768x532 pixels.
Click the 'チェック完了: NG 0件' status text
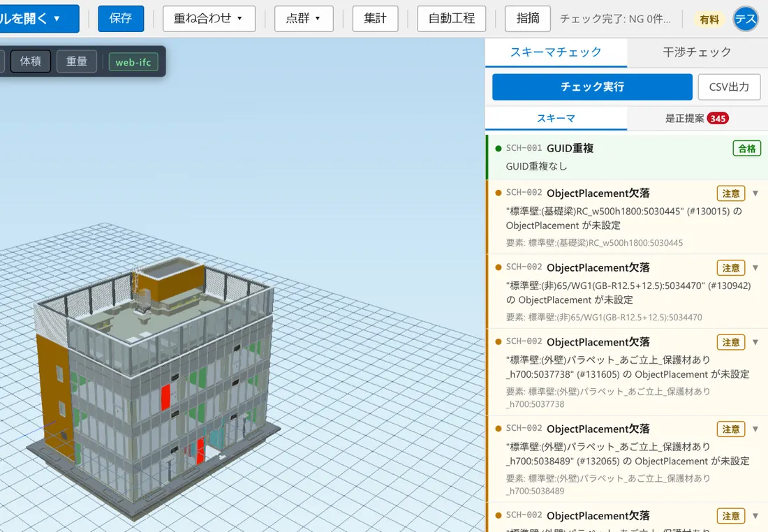[615, 19]
